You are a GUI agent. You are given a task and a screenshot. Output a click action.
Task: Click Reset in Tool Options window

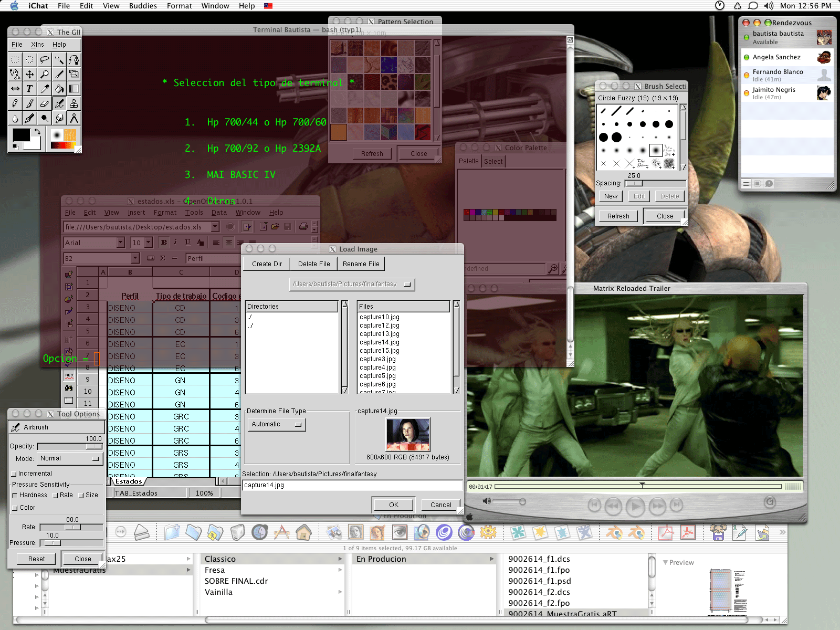[x=37, y=559]
